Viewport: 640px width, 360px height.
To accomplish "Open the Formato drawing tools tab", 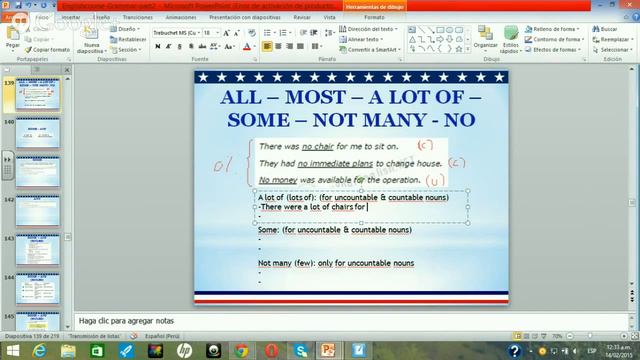I will pyautogui.click(x=374, y=18).
